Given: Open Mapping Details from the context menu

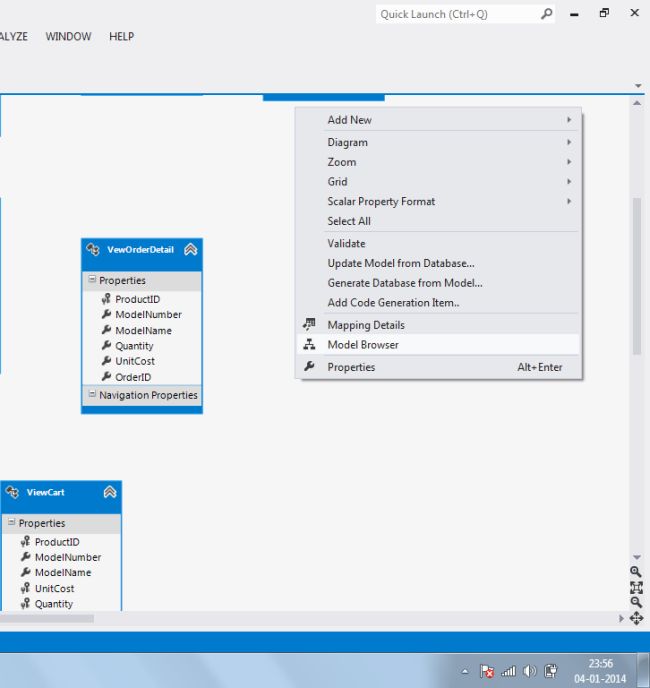Looking at the screenshot, I should click(x=438, y=325).
